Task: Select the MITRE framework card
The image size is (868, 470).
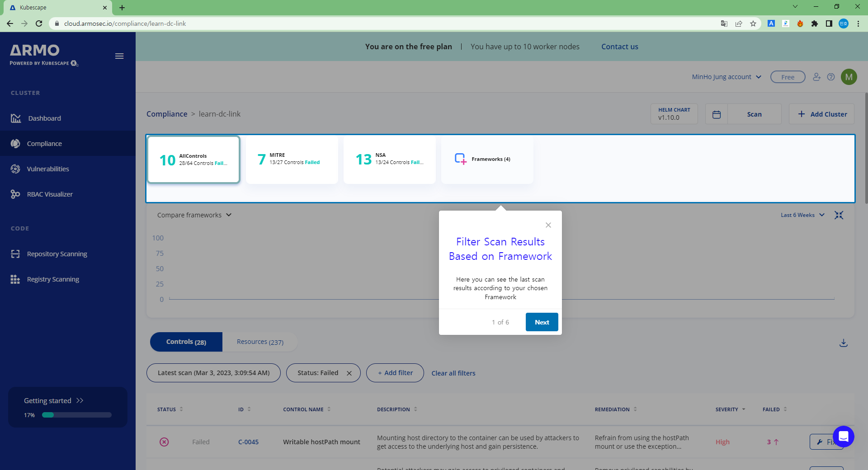Action: 292,159
